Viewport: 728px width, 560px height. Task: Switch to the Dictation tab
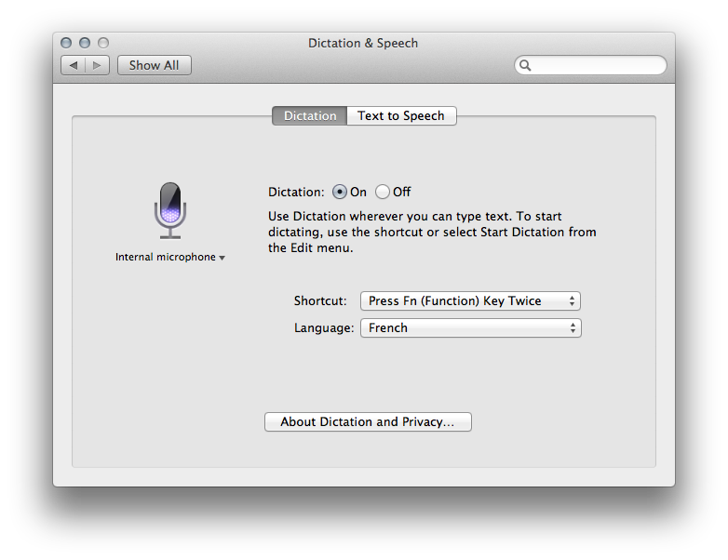click(309, 116)
